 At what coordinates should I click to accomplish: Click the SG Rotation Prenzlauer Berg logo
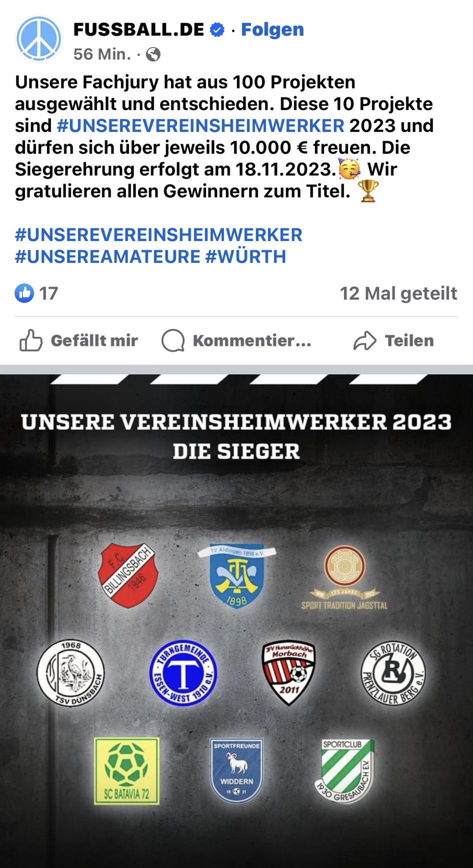393,673
